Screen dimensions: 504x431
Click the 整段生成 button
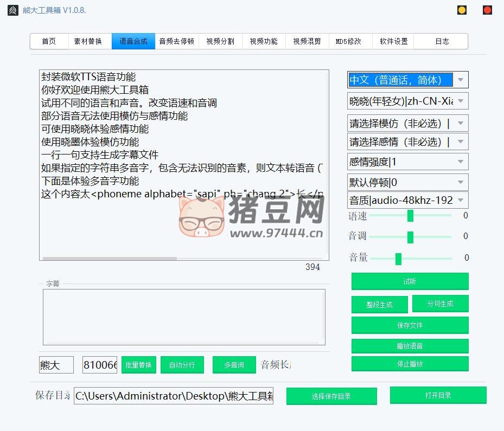tap(380, 304)
